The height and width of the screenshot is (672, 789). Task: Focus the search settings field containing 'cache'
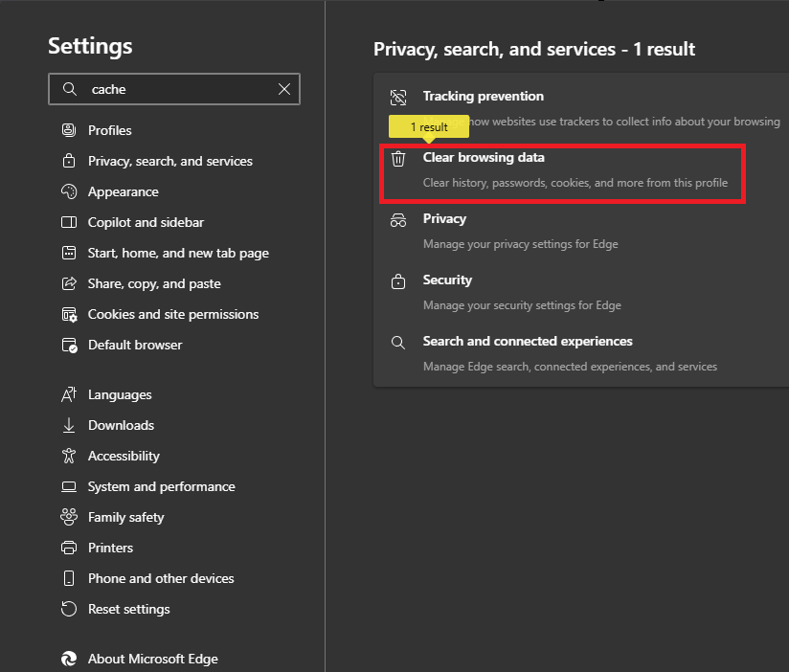tap(174, 89)
